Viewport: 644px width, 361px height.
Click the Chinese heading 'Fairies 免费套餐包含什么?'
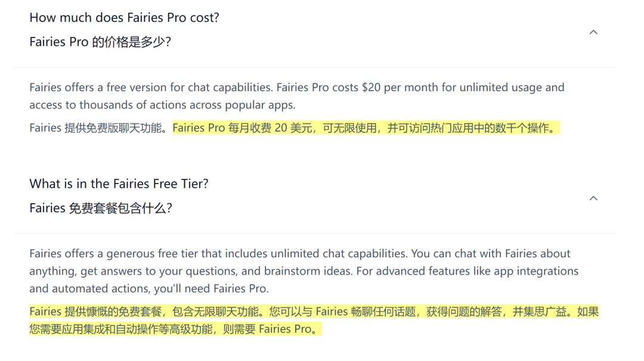(101, 208)
